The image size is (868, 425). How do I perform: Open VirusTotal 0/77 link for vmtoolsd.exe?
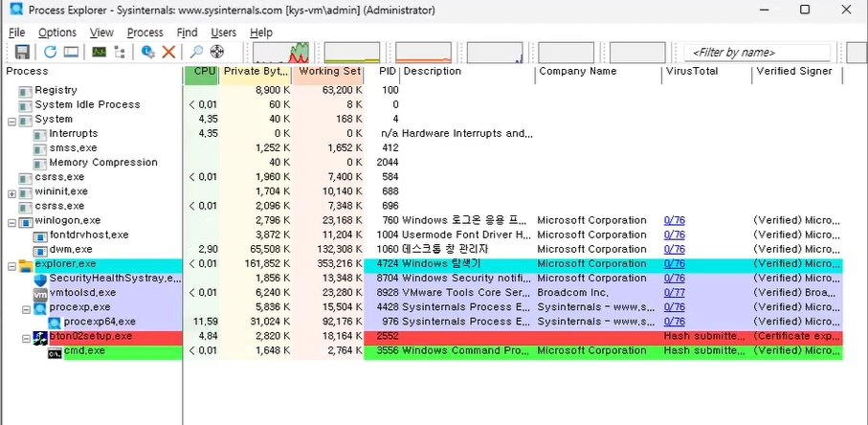(675, 292)
